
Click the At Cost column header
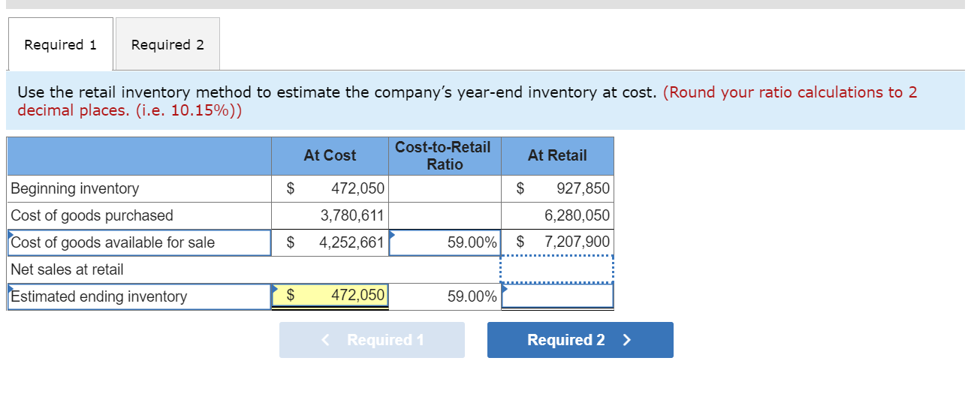[x=330, y=155]
